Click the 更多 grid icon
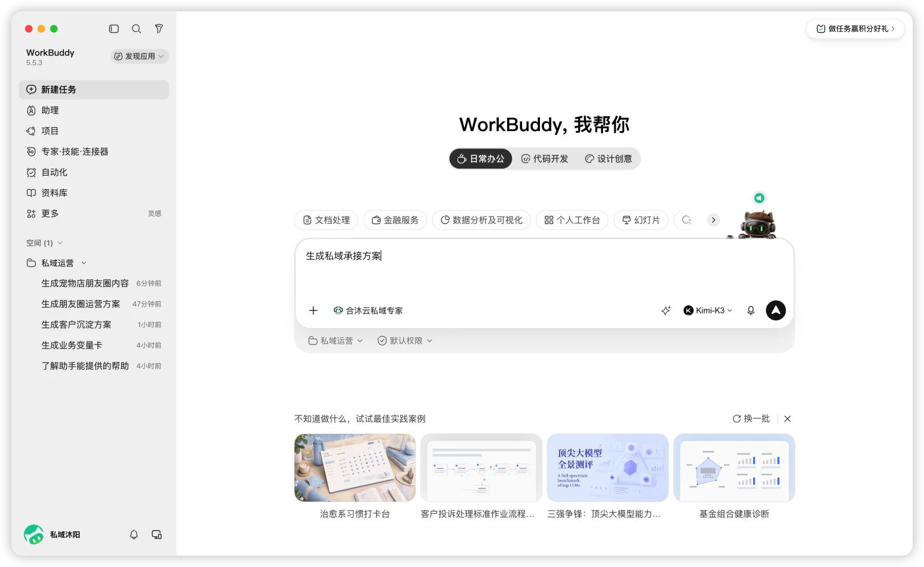The height and width of the screenshot is (567, 924). 31,214
